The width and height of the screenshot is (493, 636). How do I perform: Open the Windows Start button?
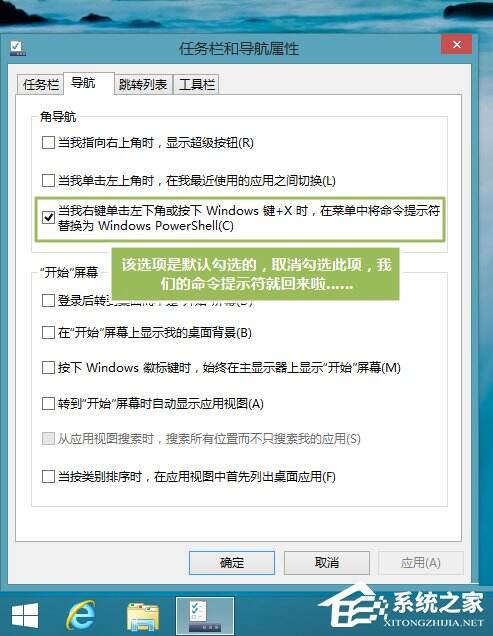click(x=24, y=615)
